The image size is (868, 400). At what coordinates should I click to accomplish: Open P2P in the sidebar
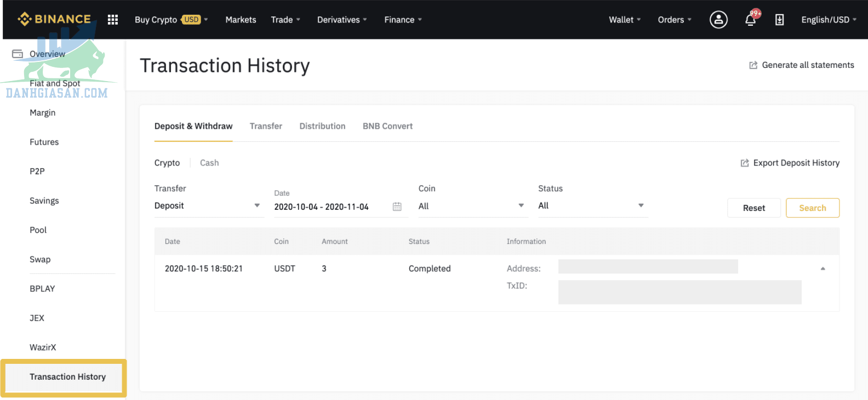pyautogui.click(x=37, y=171)
